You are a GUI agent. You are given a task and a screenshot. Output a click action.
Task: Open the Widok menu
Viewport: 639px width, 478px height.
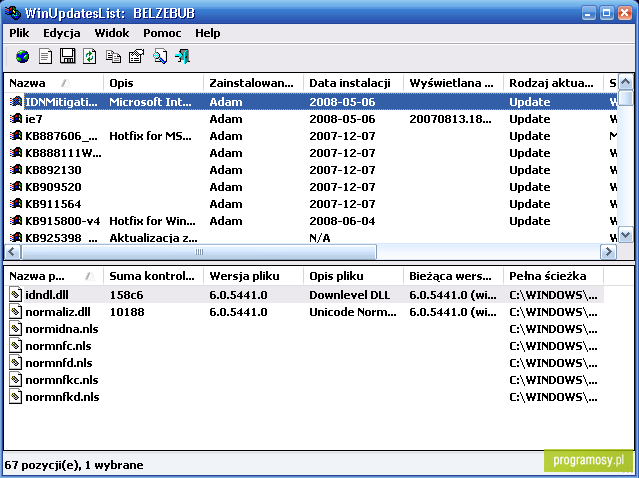point(112,33)
